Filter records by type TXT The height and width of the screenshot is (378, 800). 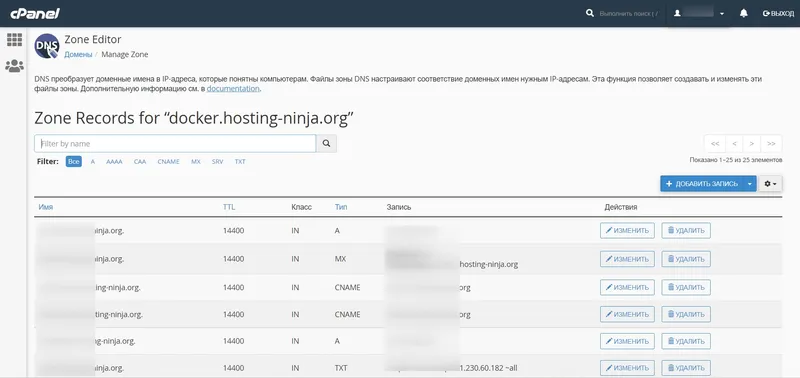(x=240, y=161)
